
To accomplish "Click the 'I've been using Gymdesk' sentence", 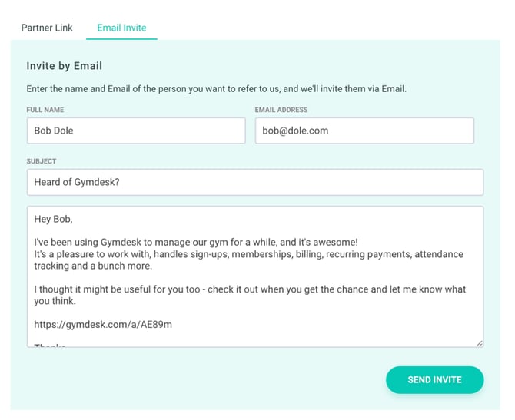I will [x=195, y=242].
